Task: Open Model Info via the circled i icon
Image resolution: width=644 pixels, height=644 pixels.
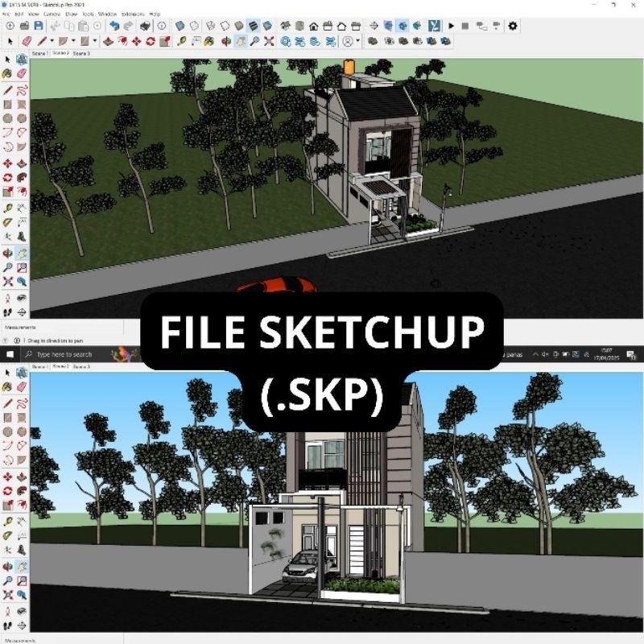Action: (162, 26)
